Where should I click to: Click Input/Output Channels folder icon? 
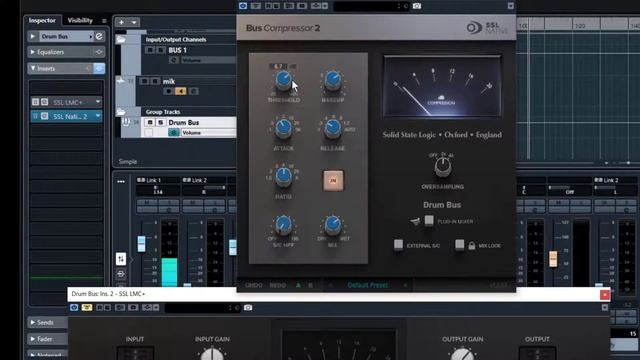pos(121,40)
